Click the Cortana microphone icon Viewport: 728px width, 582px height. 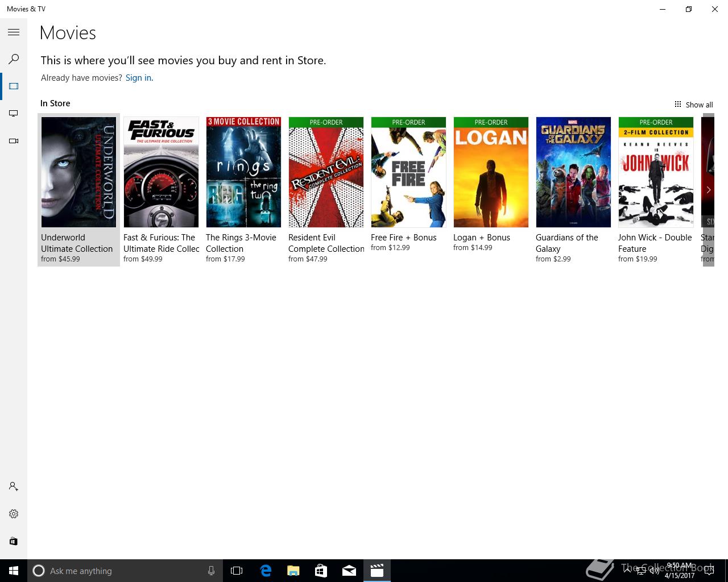pos(211,571)
